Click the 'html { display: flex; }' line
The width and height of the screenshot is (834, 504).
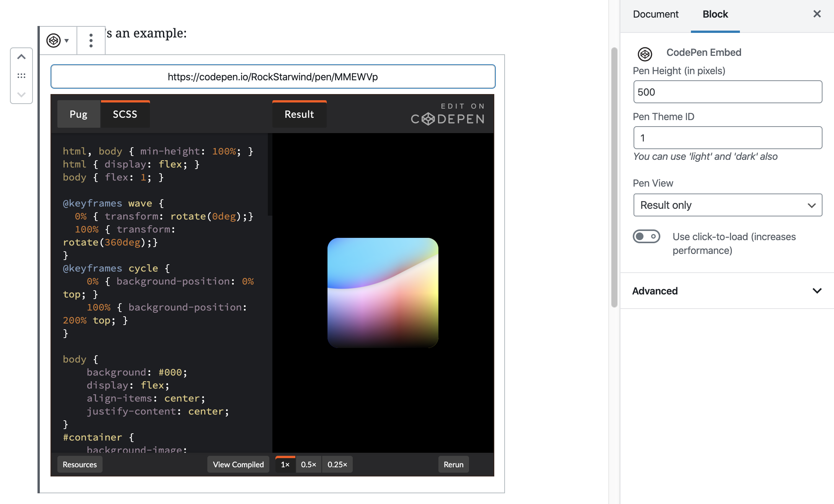(x=131, y=164)
